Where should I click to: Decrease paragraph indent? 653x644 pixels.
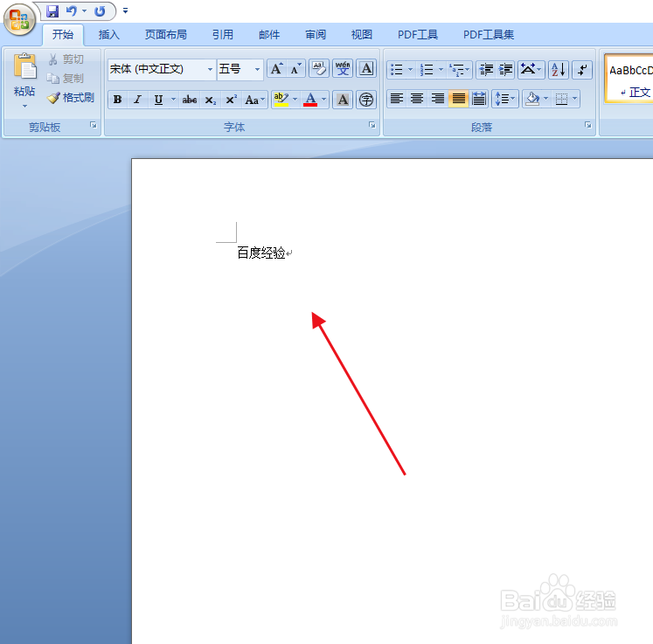pyautogui.click(x=486, y=69)
